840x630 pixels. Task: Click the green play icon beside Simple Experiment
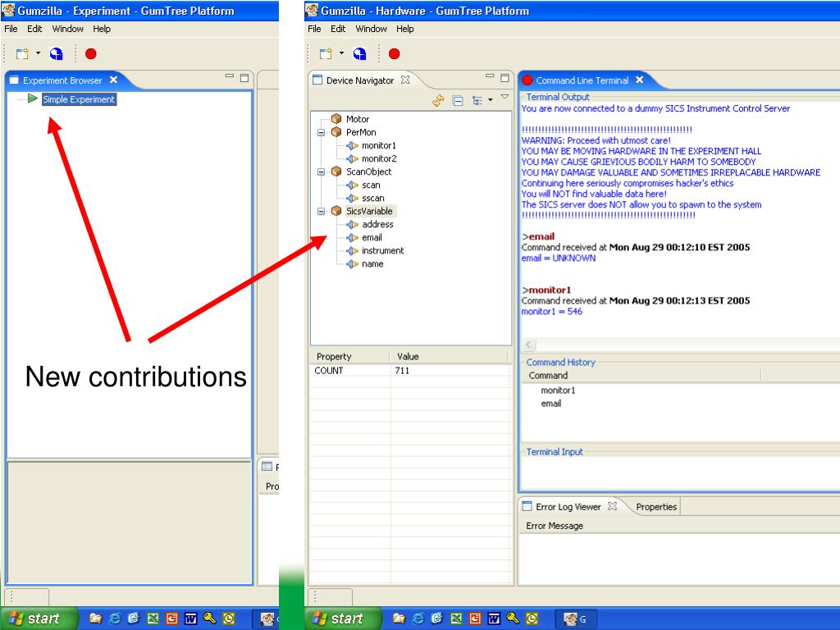point(32,98)
